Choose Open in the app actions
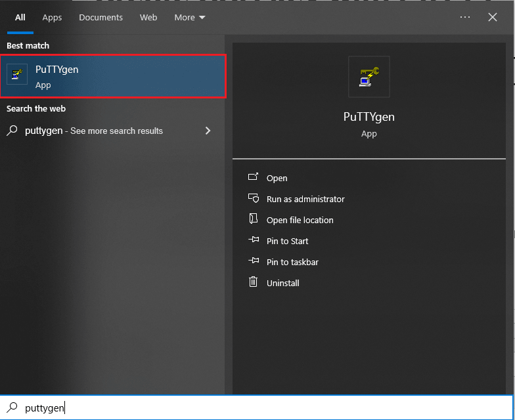Viewport: 515px width, 420px height. pyautogui.click(x=277, y=178)
